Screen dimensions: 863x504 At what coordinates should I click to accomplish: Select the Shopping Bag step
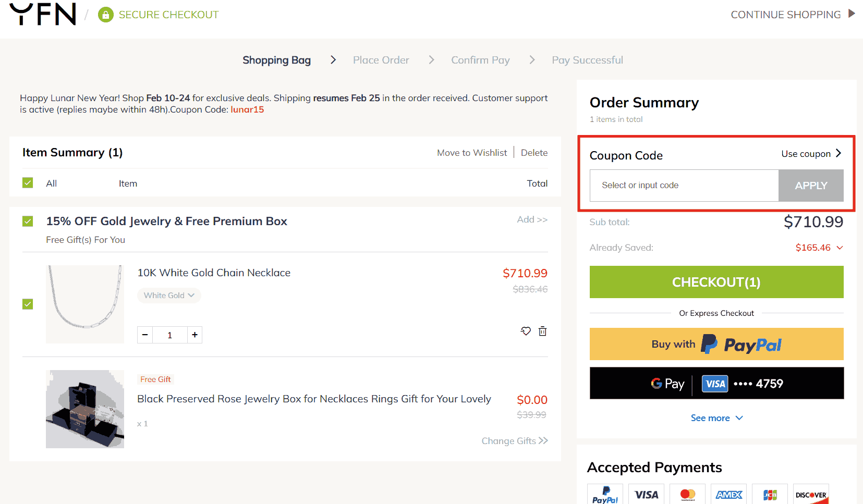pyautogui.click(x=276, y=60)
